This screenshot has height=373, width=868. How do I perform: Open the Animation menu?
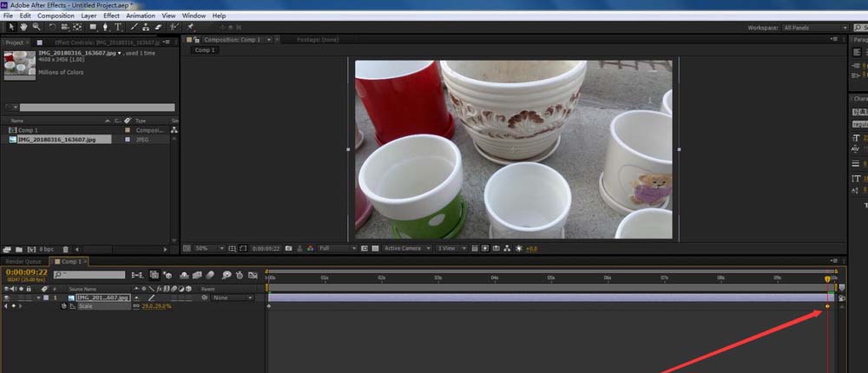[141, 16]
